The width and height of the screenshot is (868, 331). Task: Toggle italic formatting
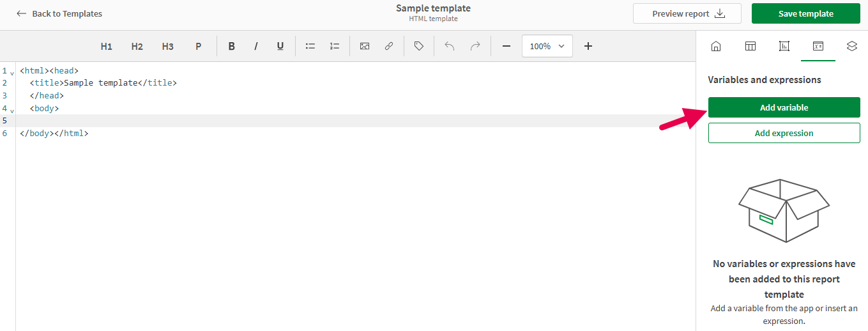[x=256, y=46]
